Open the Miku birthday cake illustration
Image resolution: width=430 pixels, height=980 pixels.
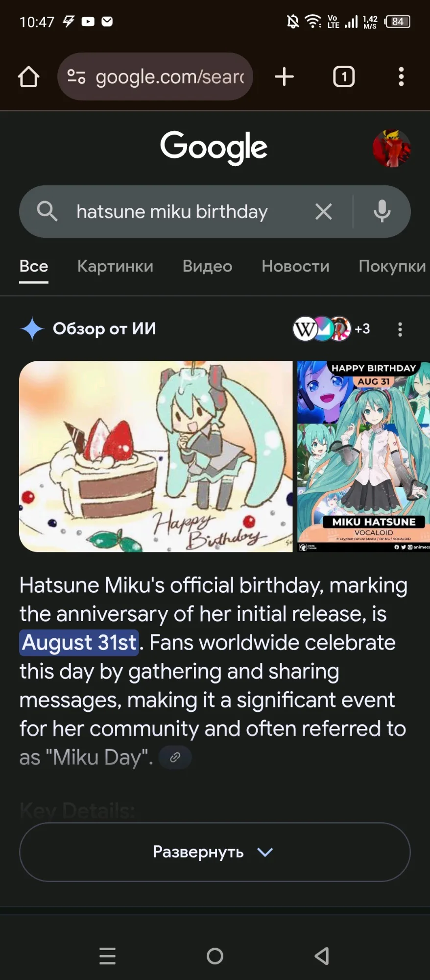156,456
